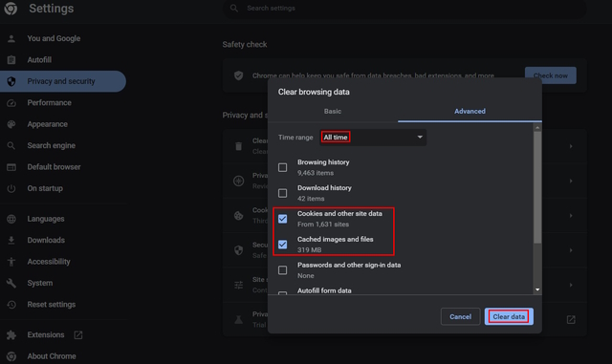Expand the Security row chevron
This screenshot has width=612, height=364.
571,250
